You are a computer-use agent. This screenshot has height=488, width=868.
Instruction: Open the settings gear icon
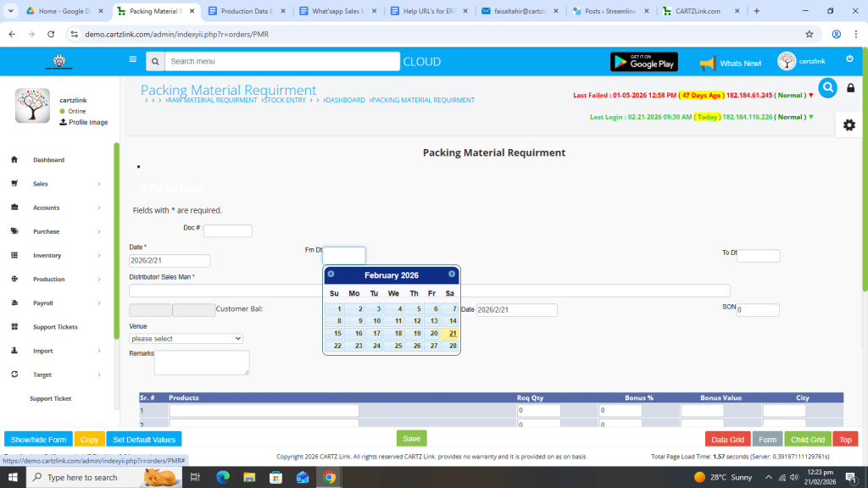(849, 125)
